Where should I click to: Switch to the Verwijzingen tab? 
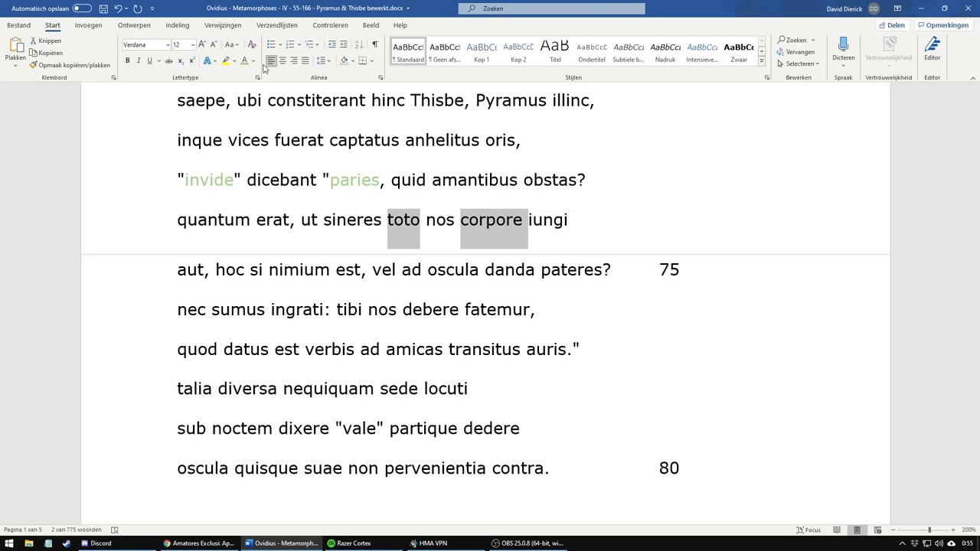point(223,25)
